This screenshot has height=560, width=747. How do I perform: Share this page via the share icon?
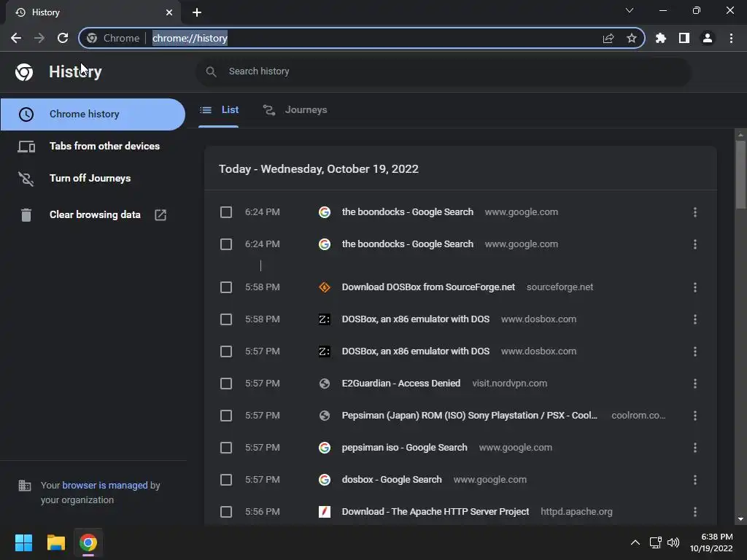point(608,38)
